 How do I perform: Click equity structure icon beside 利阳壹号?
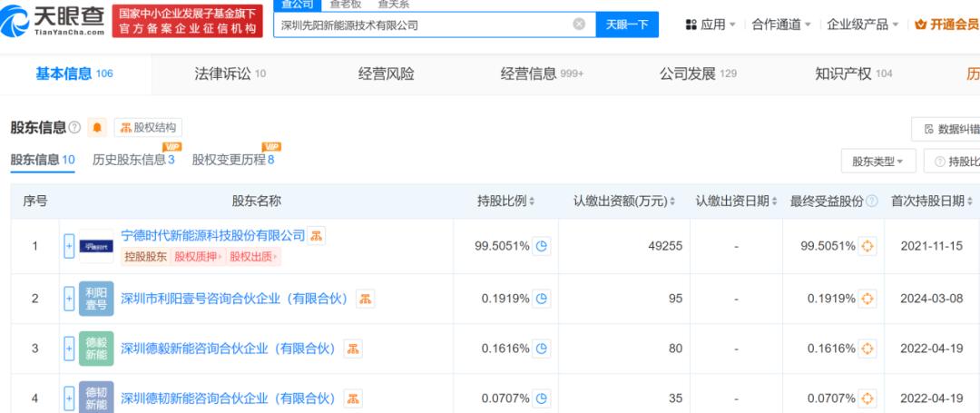(366, 299)
